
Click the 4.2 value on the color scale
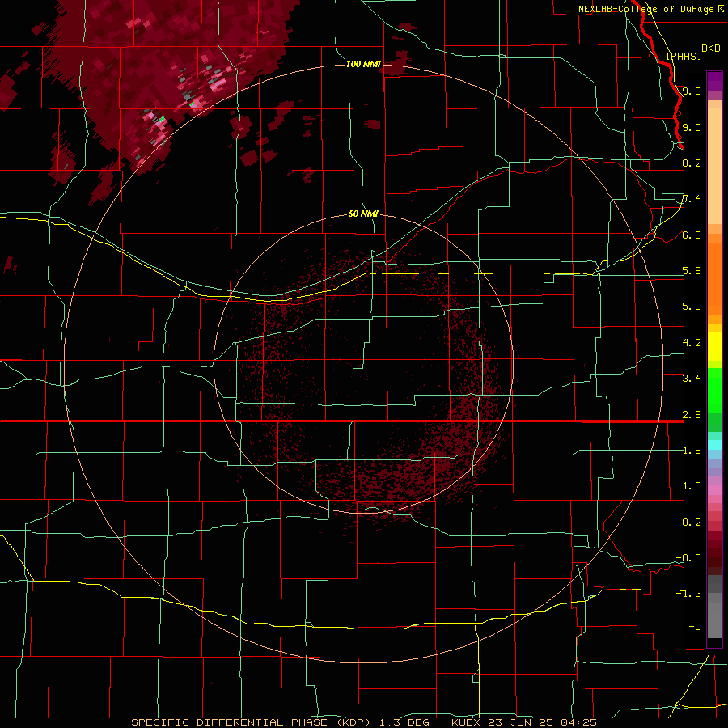[692, 343]
